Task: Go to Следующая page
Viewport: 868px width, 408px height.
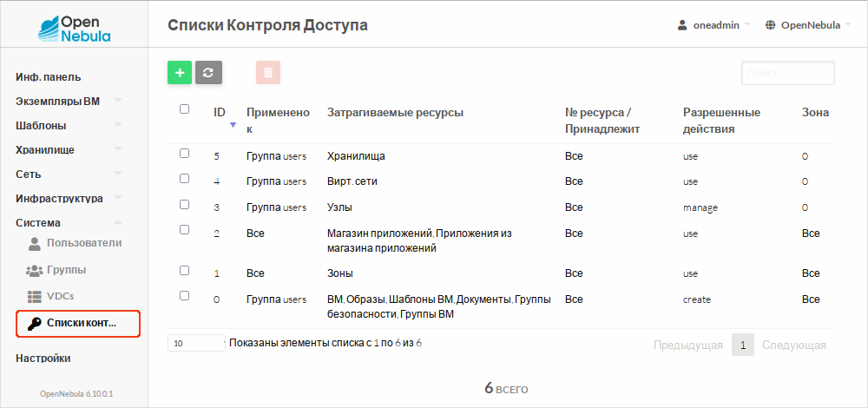Action: point(793,345)
